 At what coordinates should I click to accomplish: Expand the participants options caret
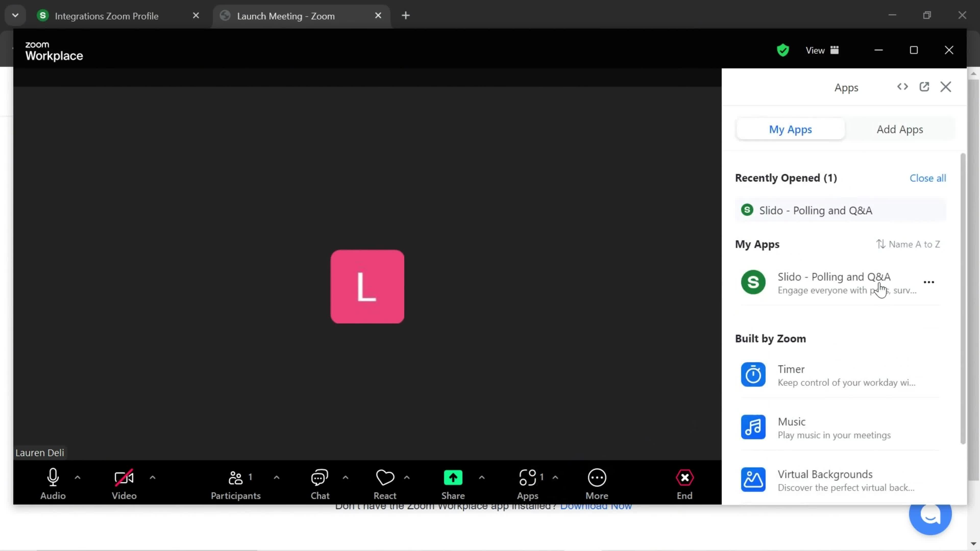coord(277,477)
